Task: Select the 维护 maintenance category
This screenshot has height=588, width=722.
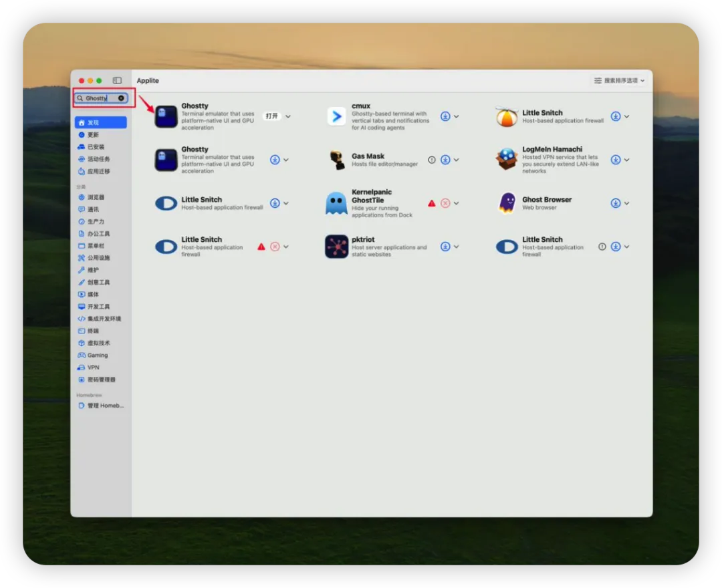Action: click(x=101, y=270)
